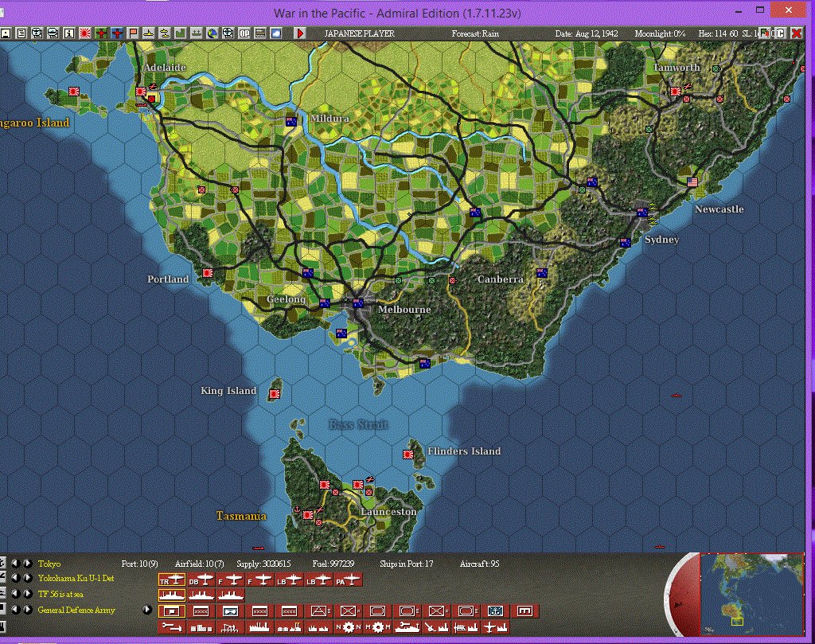Viewport: 815px width, 644px height.
Task: Open the document list icon in top toolbar
Action: pos(21,33)
